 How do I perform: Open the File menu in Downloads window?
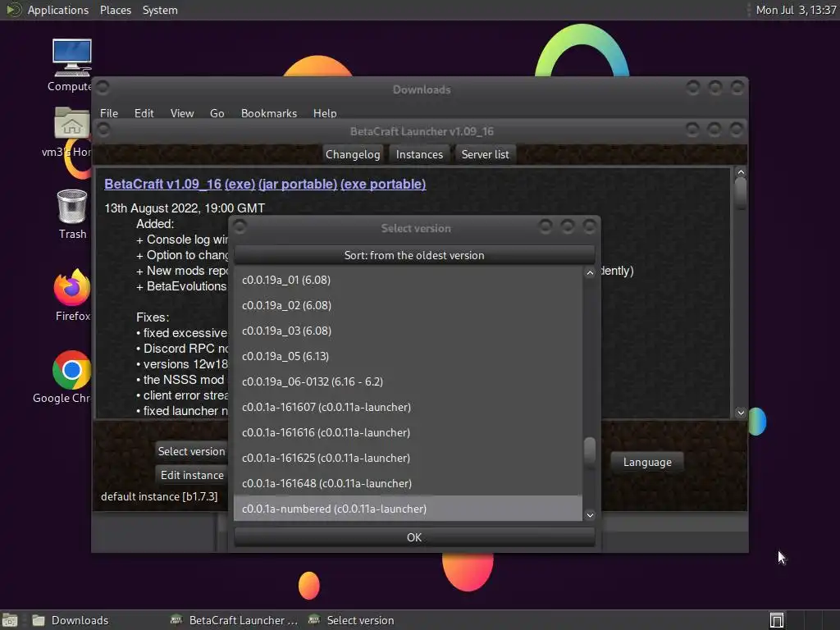coord(109,113)
